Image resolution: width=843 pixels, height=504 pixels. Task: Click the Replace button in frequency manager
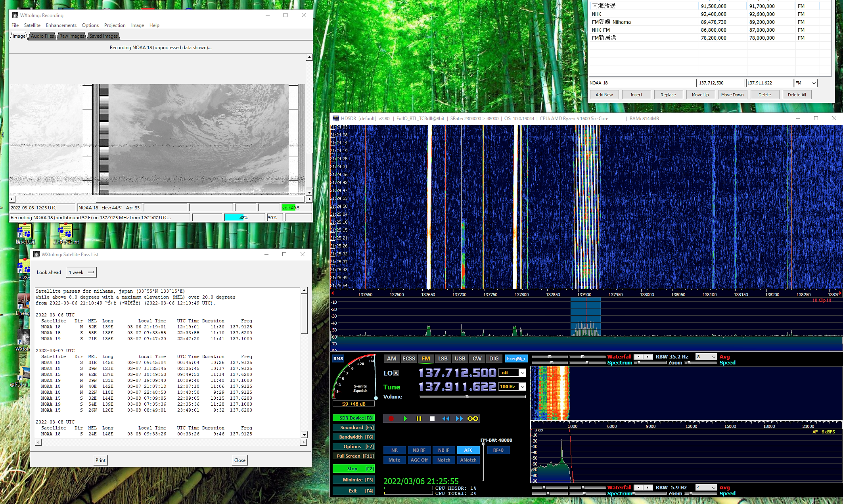point(668,95)
